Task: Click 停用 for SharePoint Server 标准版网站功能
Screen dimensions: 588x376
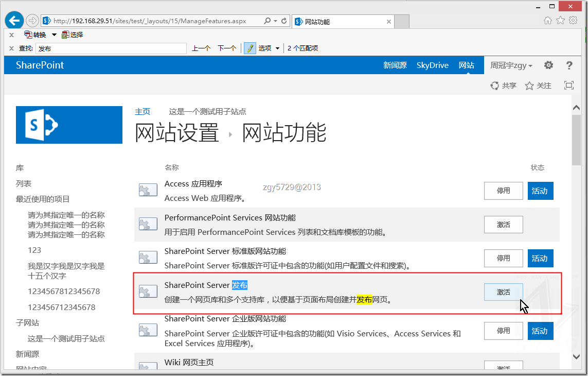Action: click(503, 258)
